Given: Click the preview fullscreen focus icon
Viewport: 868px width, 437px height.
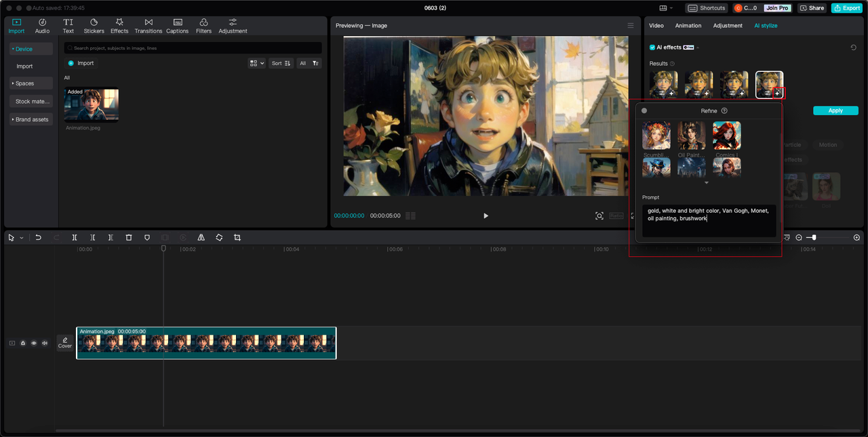Looking at the screenshot, I should coord(599,215).
